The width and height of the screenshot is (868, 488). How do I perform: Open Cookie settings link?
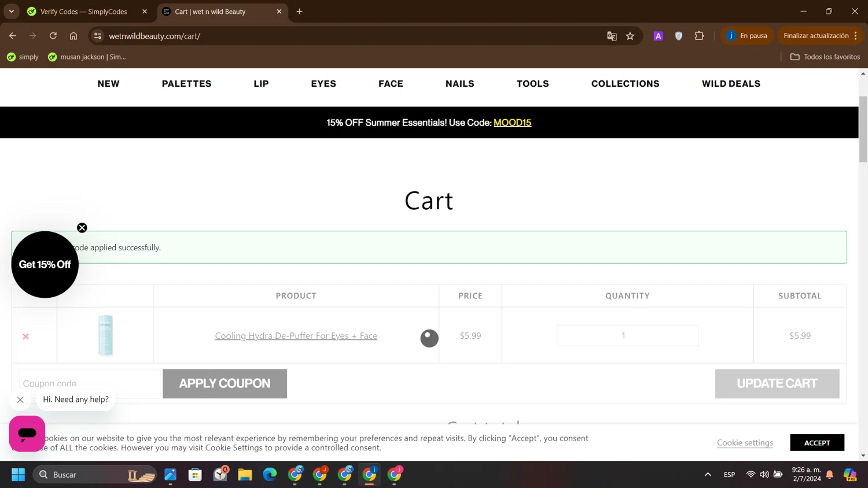pos(745,442)
